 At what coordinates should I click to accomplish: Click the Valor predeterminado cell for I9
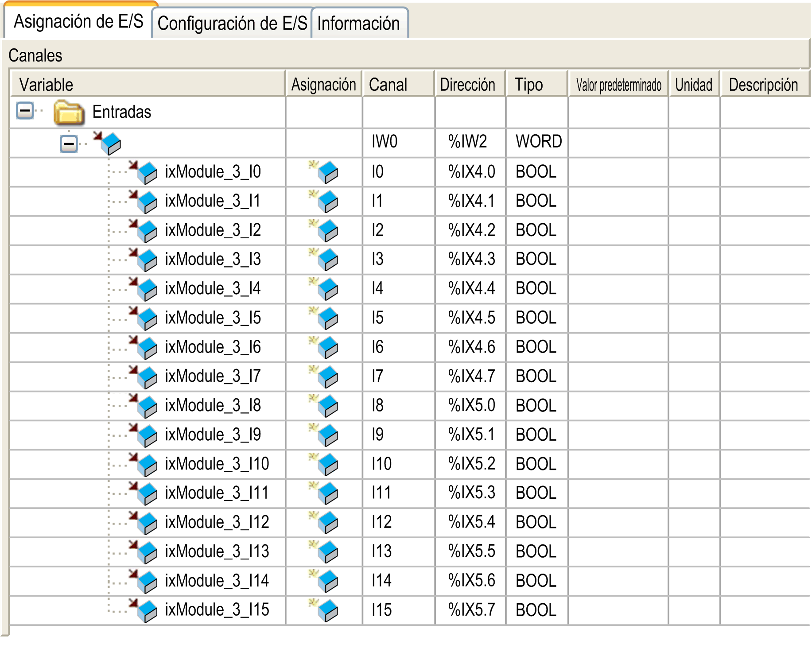(x=618, y=435)
